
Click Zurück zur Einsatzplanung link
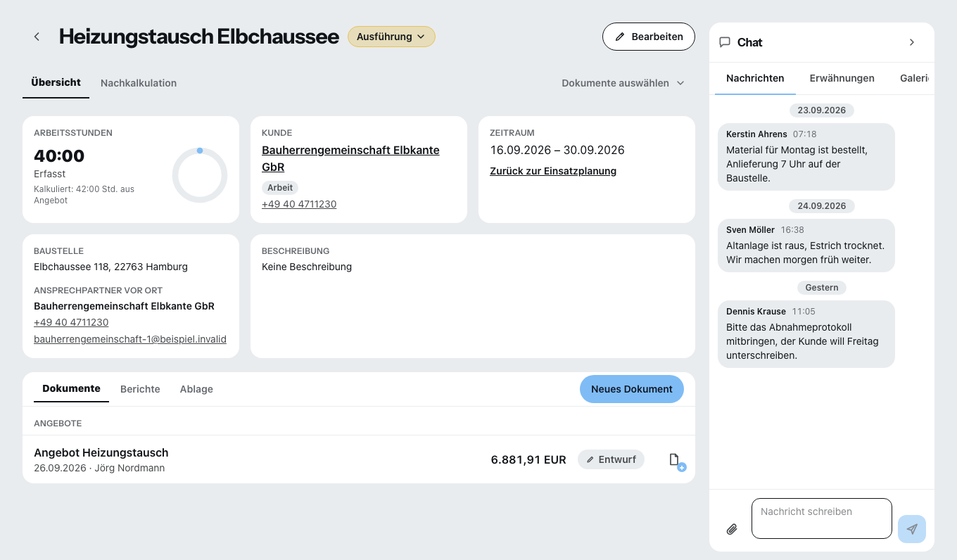point(553,171)
